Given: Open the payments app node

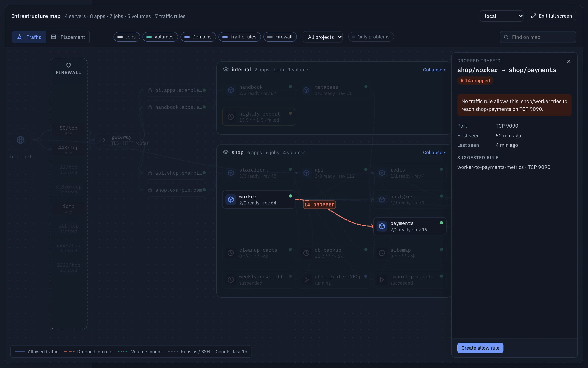Looking at the screenshot, I should pos(410,226).
